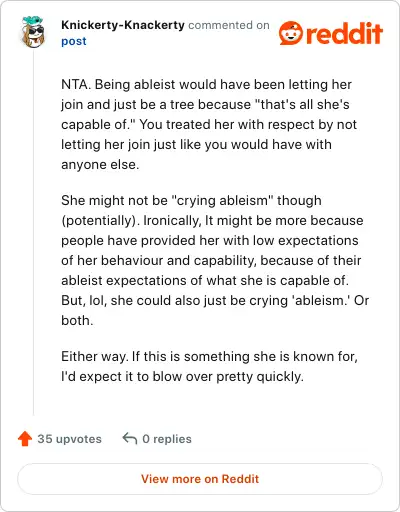
Task: Open Knickerty-Knackerty's avatar image
Action: (33, 32)
